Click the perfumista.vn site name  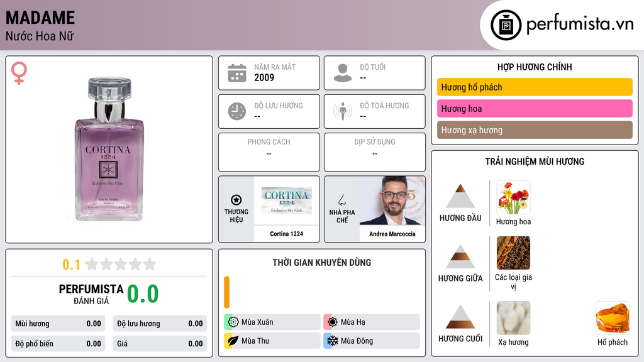click(580, 25)
